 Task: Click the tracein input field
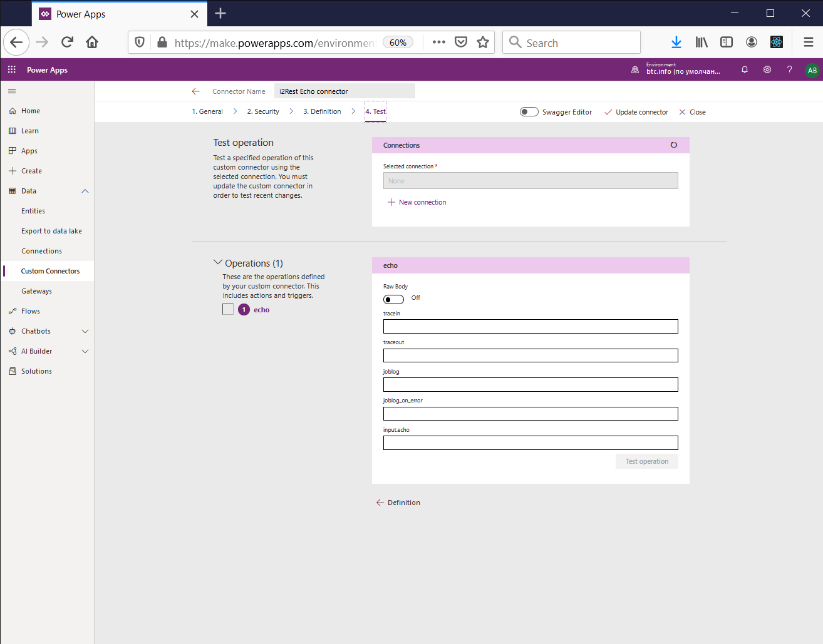click(x=531, y=327)
